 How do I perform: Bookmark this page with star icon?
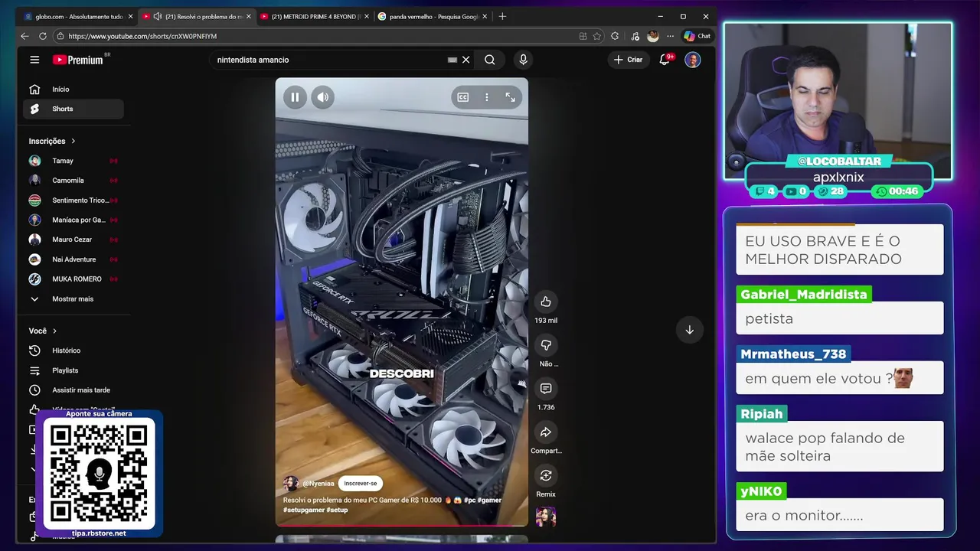click(x=597, y=36)
